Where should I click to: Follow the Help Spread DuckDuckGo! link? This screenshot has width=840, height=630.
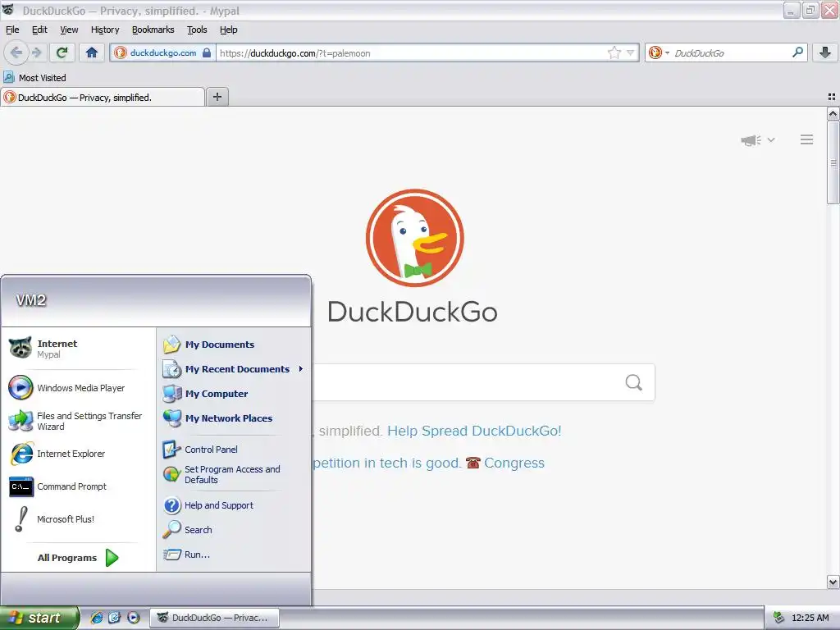pos(474,431)
